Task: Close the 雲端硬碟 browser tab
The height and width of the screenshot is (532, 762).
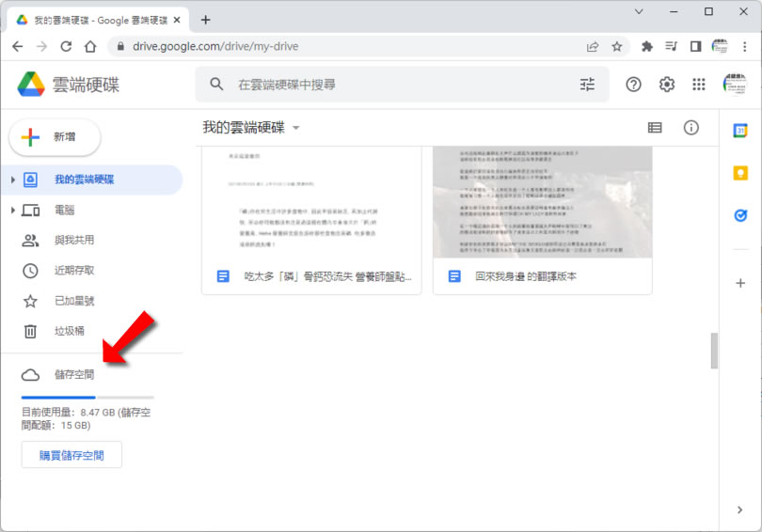Action: point(177,20)
